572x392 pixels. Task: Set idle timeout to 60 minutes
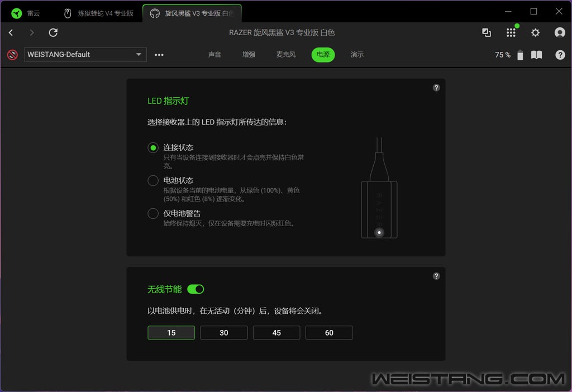point(329,333)
